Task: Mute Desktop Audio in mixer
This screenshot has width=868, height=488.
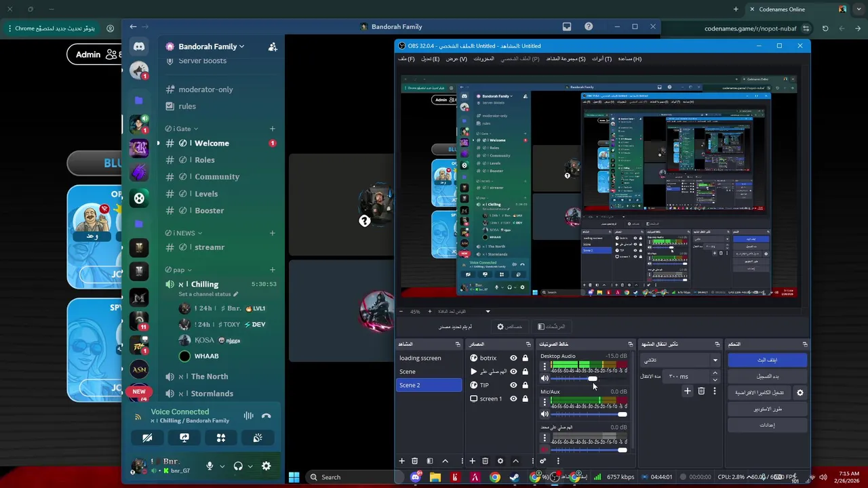Action: tap(545, 379)
